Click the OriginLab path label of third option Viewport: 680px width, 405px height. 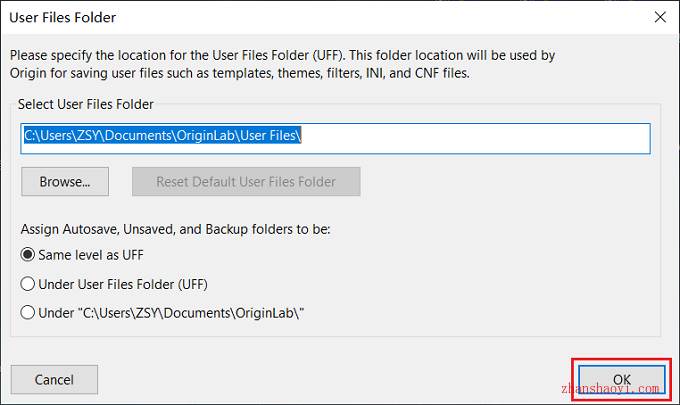[171, 313]
